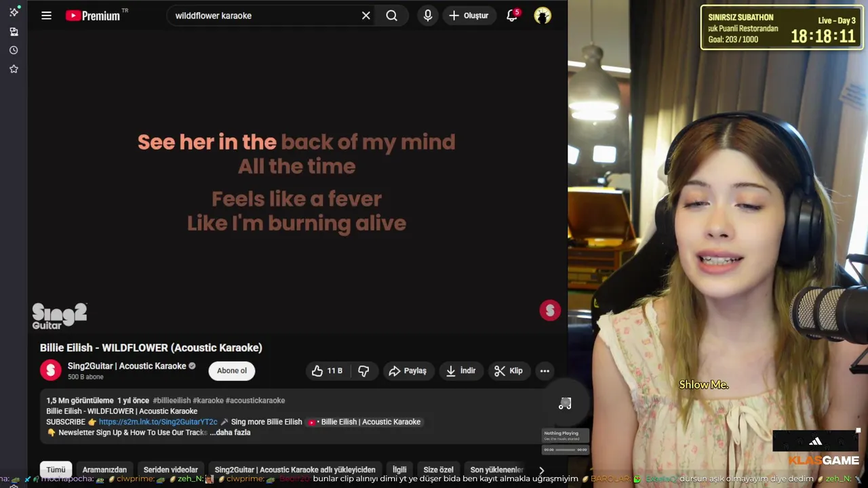Screen dimensions: 868x488
Task: Open Sing2Guitar | Acoustic Karaoke channel name
Action: point(127,366)
